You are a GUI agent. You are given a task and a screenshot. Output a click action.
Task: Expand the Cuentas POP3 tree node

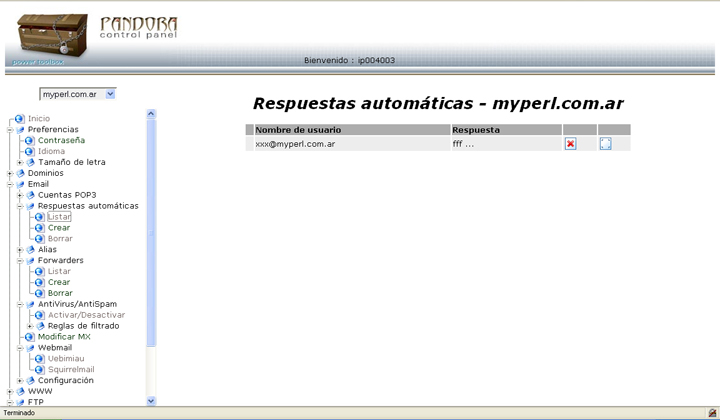tap(19, 195)
